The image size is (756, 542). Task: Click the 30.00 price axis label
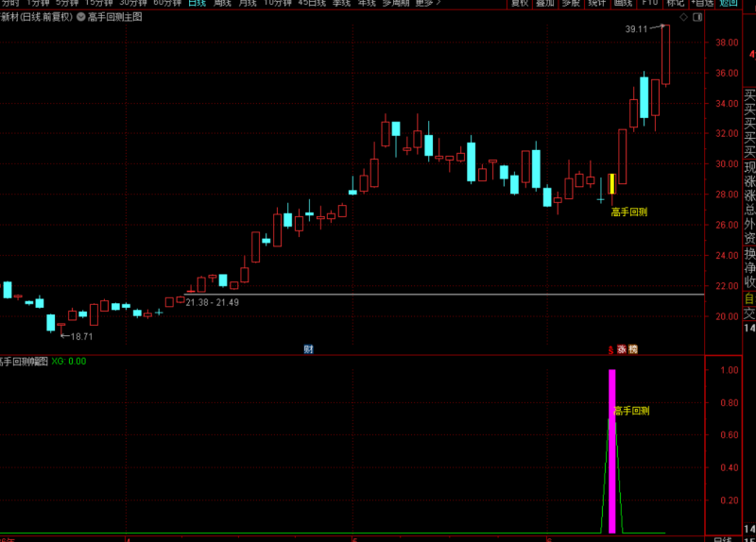pos(727,164)
